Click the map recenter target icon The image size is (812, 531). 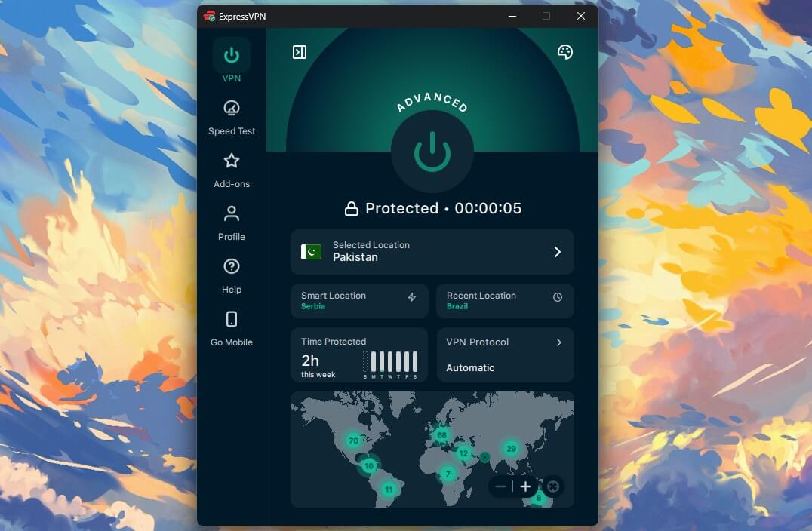[x=553, y=486]
